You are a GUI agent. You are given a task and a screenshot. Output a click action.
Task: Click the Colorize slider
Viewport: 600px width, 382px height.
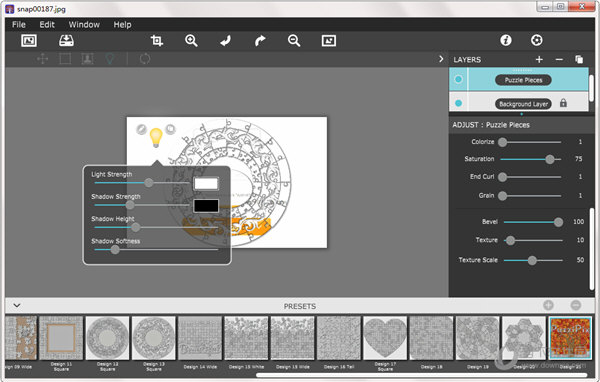(531, 142)
